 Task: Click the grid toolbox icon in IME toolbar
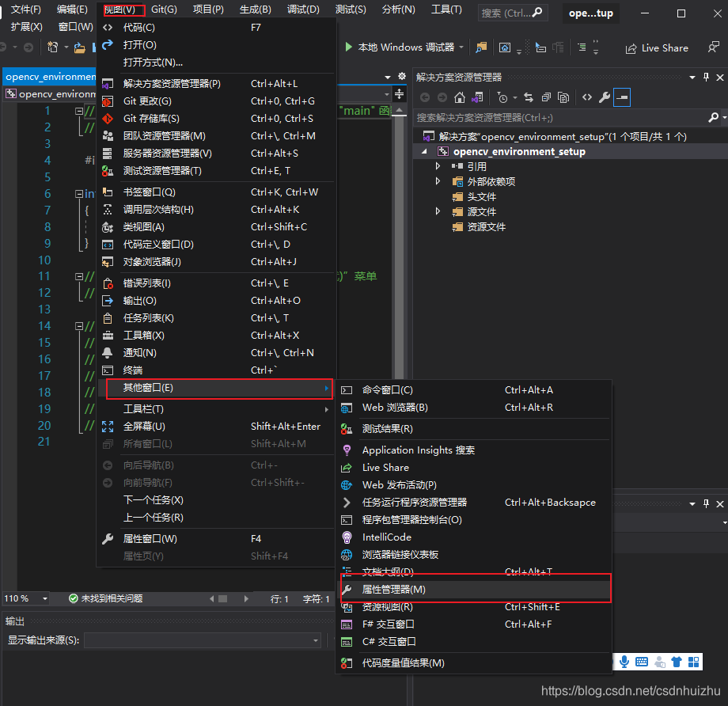click(694, 662)
